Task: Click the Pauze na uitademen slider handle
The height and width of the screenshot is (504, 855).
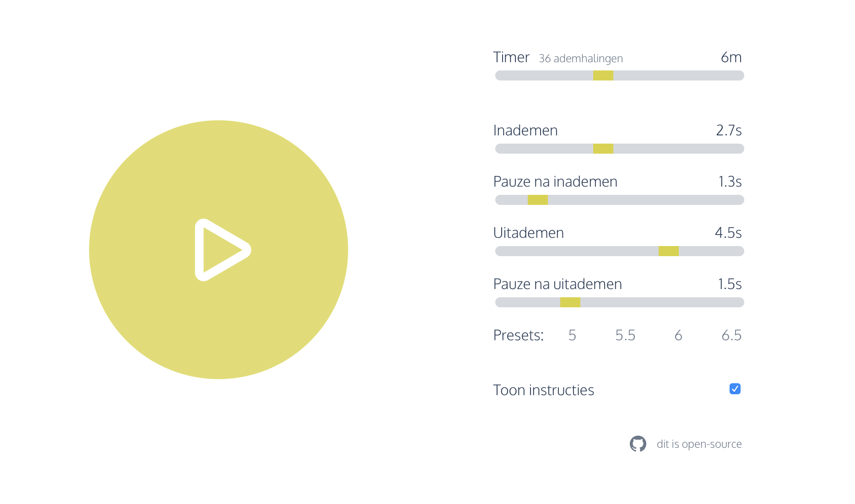Action: pyautogui.click(x=570, y=302)
